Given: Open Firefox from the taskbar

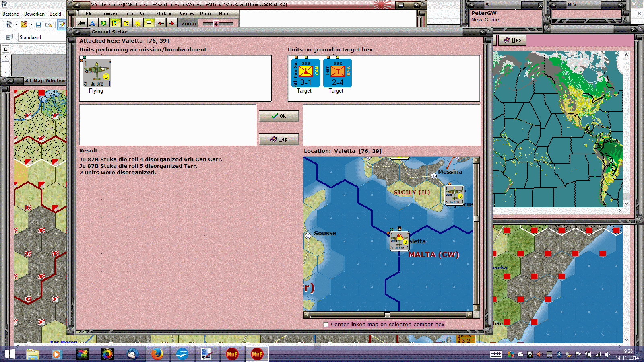Looking at the screenshot, I should coord(157,354).
